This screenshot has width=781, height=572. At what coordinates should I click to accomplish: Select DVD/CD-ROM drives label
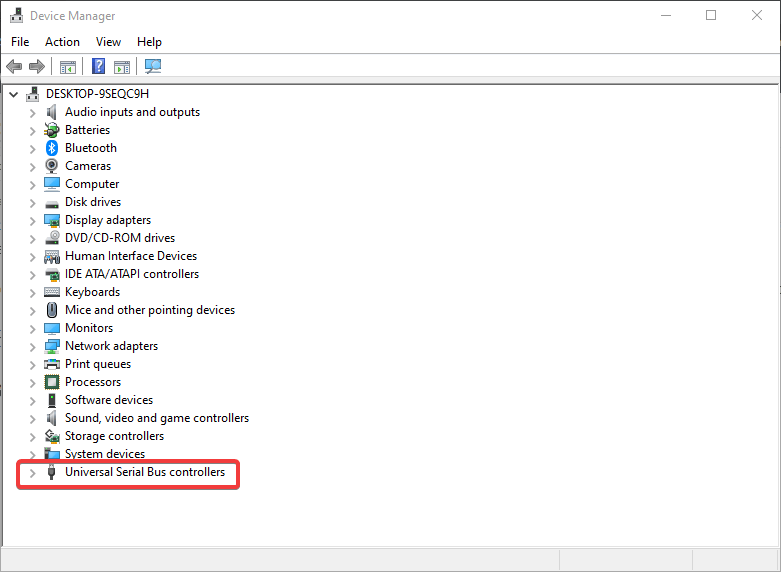tap(120, 238)
